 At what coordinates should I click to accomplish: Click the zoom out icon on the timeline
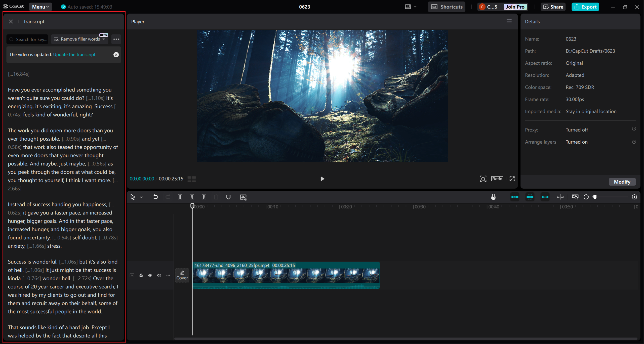pyautogui.click(x=586, y=197)
